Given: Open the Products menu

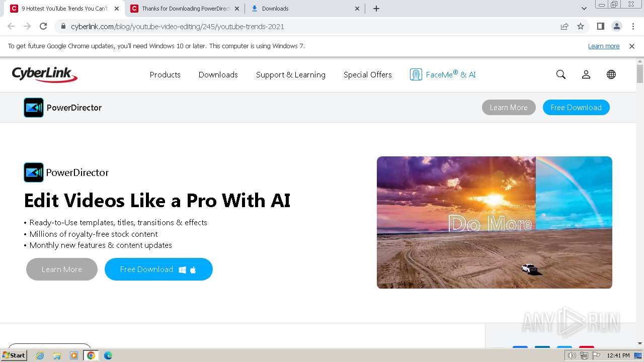Looking at the screenshot, I should pyautogui.click(x=165, y=74).
